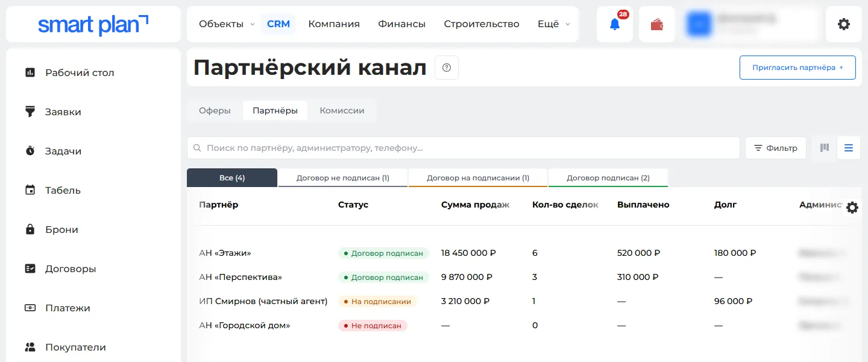This screenshot has height=362, width=868.
Task: Open partner АН «Перспектива»
Action: click(x=241, y=277)
